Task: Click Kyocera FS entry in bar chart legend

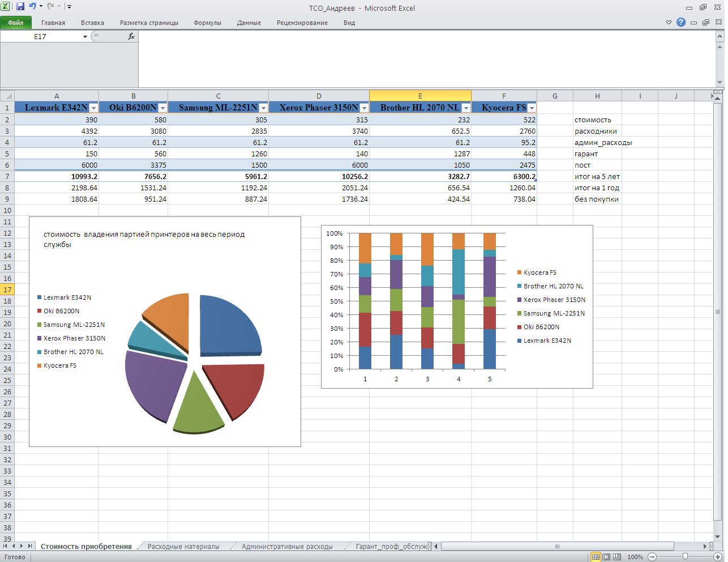Action: [537, 273]
